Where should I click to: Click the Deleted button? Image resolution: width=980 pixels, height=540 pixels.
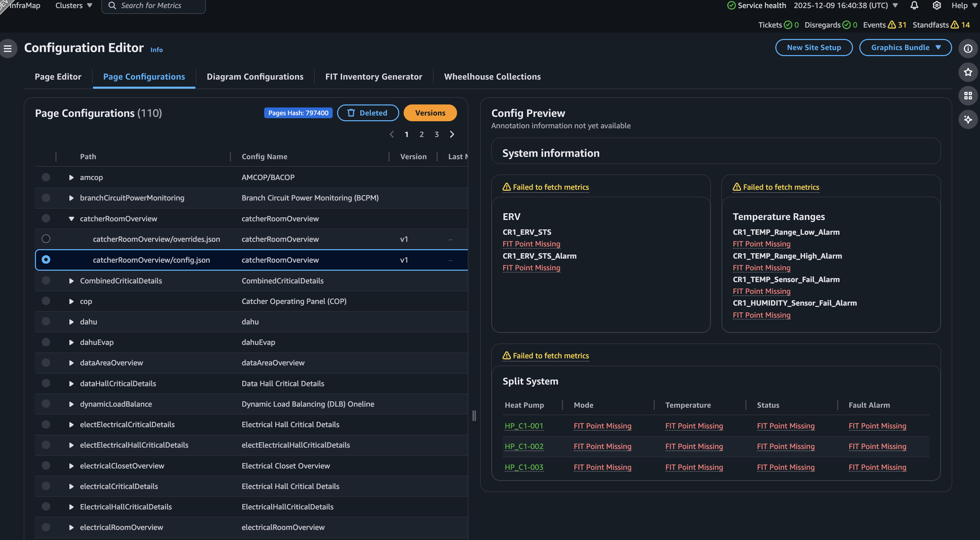(368, 113)
